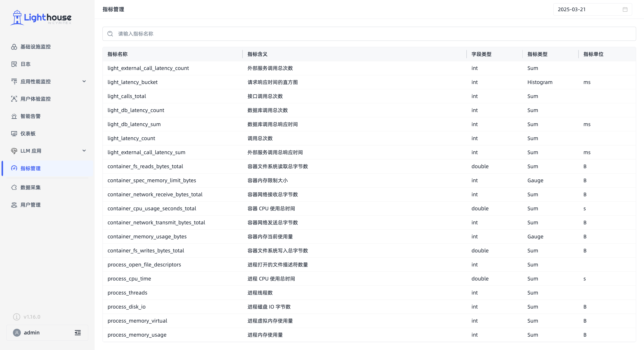Click the Lighthouse logo

coord(41,18)
